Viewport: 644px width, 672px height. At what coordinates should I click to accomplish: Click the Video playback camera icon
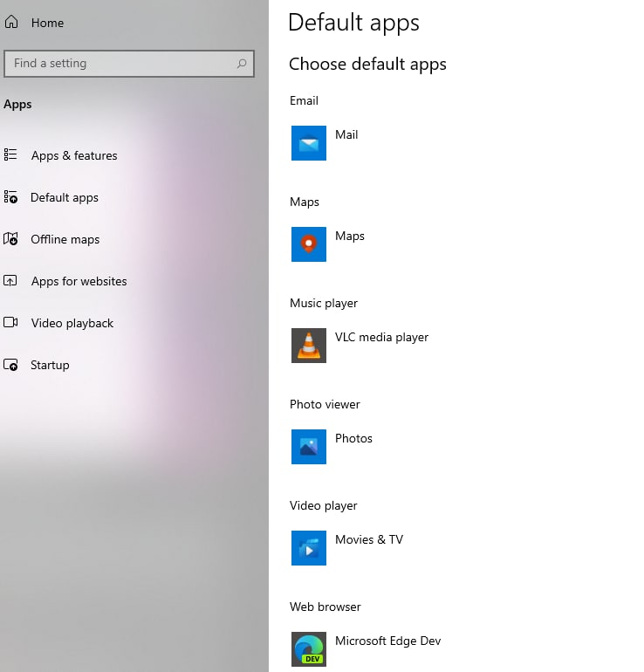click(x=10, y=322)
